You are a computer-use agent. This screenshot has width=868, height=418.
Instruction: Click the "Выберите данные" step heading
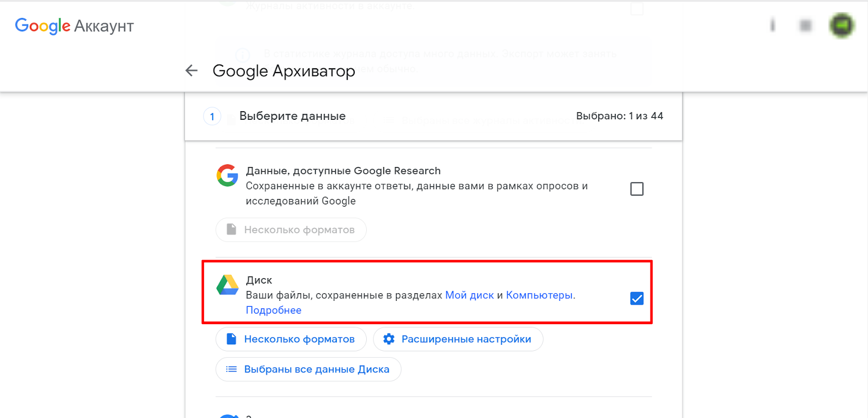(x=292, y=116)
